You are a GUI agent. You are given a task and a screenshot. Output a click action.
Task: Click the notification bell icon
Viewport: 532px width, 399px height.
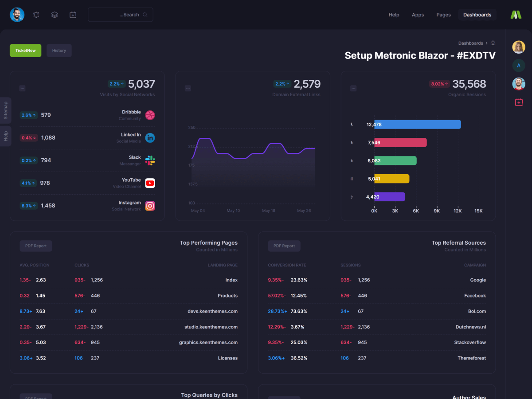pyautogui.click(x=36, y=15)
